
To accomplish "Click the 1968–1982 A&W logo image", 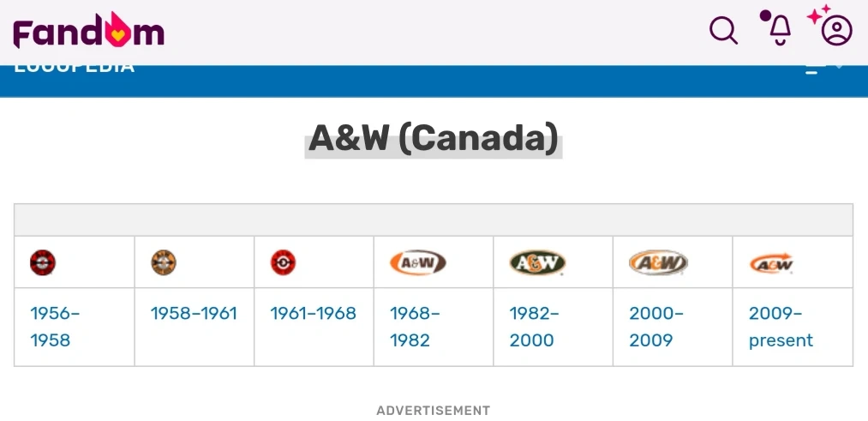I will (x=417, y=262).
